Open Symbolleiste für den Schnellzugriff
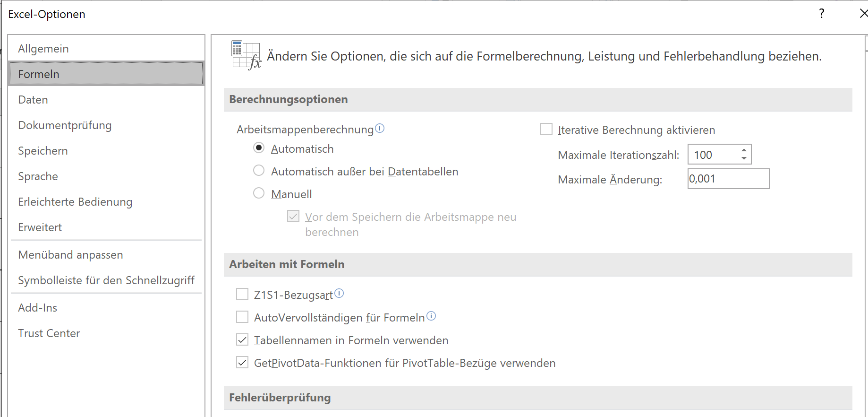 click(x=106, y=280)
